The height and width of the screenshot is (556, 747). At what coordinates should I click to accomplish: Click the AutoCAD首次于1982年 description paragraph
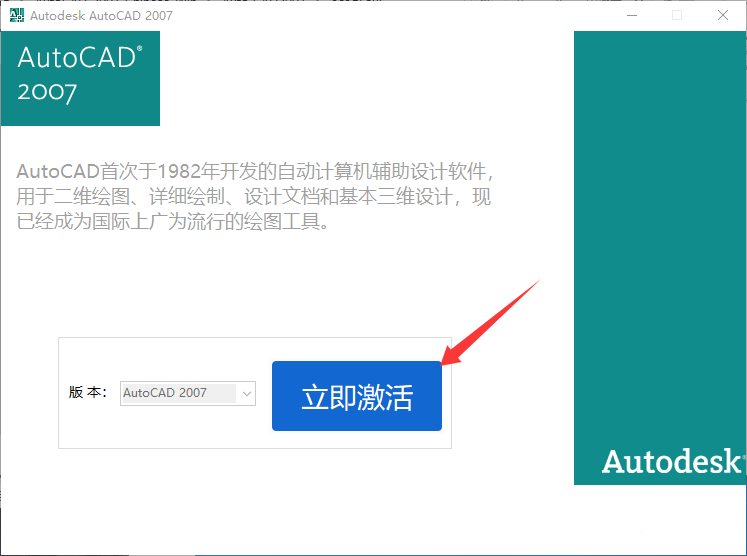click(255, 196)
